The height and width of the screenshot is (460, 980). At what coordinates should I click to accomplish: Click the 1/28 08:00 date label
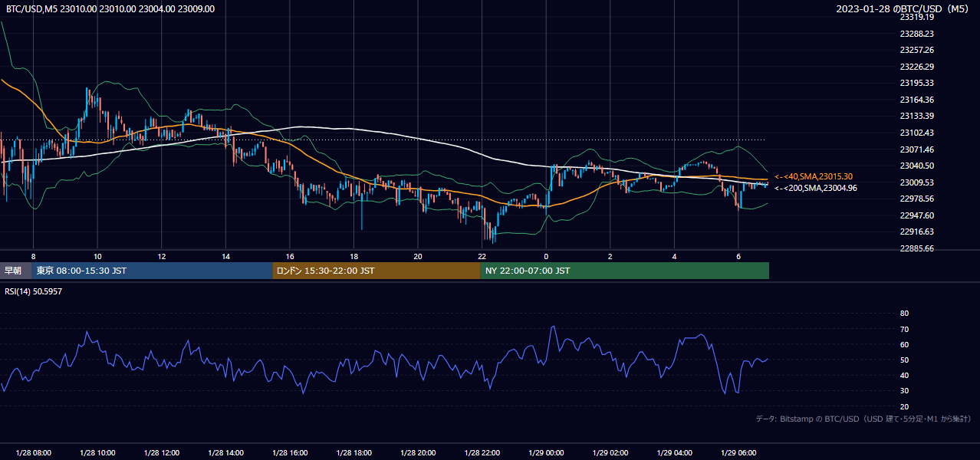33,453
